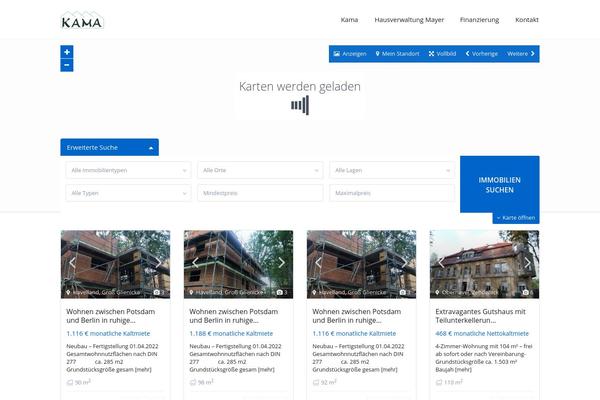Open the Alle Lagen dropdown

(x=392, y=170)
